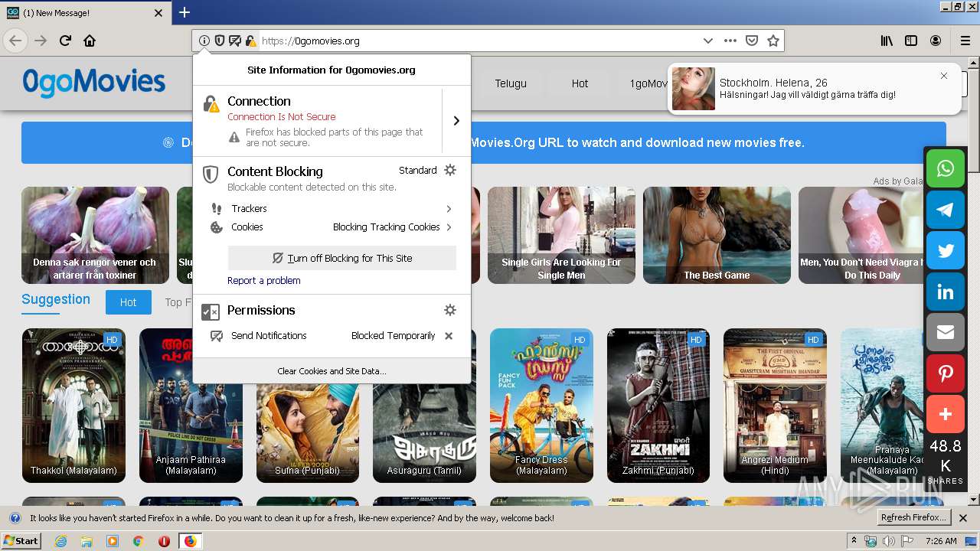Share via Telegram
Image resolution: width=980 pixels, height=551 pixels.
click(x=946, y=210)
